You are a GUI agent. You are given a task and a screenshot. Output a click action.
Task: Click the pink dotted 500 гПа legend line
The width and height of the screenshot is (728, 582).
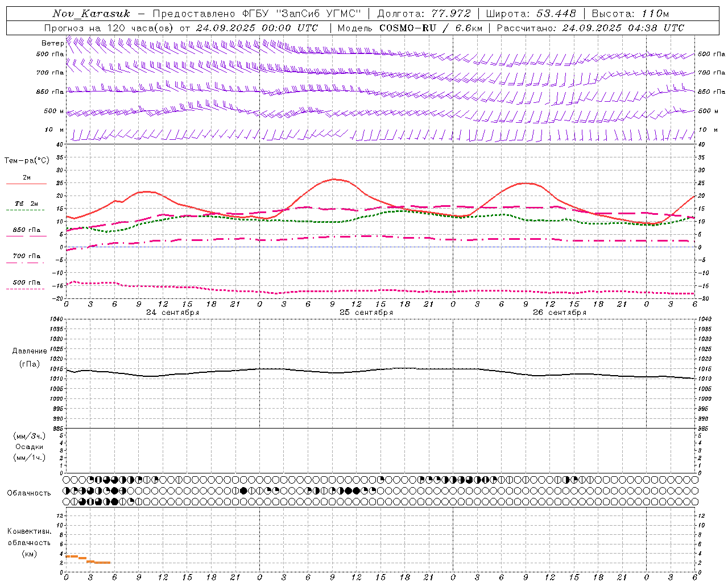[x=25, y=289]
